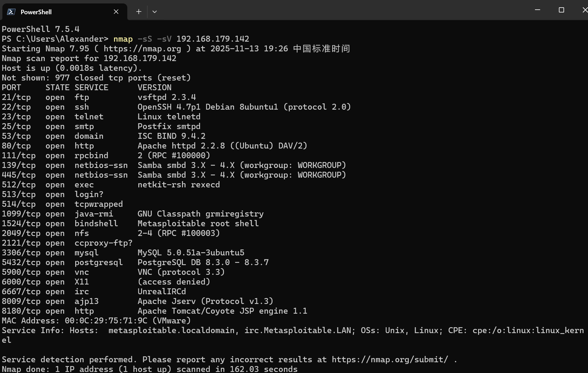Image resolution: width=588 pixels, height=373 pixels.
Task: Click the 'Nmap done' summary line
Action: click(x=150, y=369)
